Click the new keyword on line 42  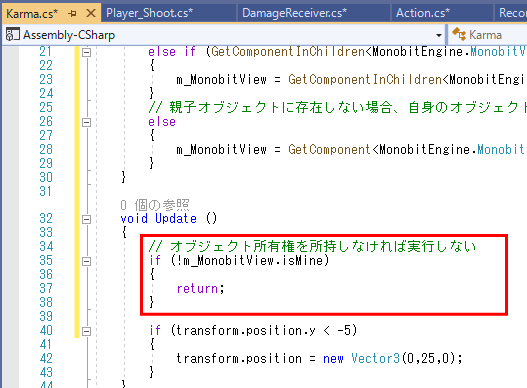point(333,359)
